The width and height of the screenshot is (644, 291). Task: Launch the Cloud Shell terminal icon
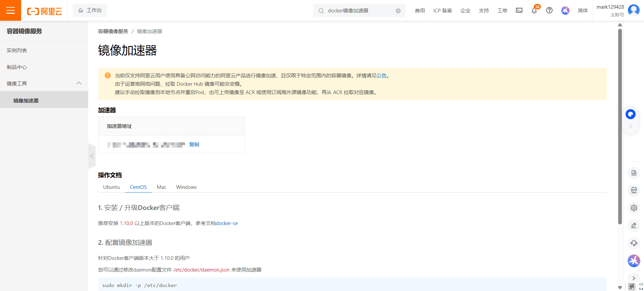click(519, 10)
